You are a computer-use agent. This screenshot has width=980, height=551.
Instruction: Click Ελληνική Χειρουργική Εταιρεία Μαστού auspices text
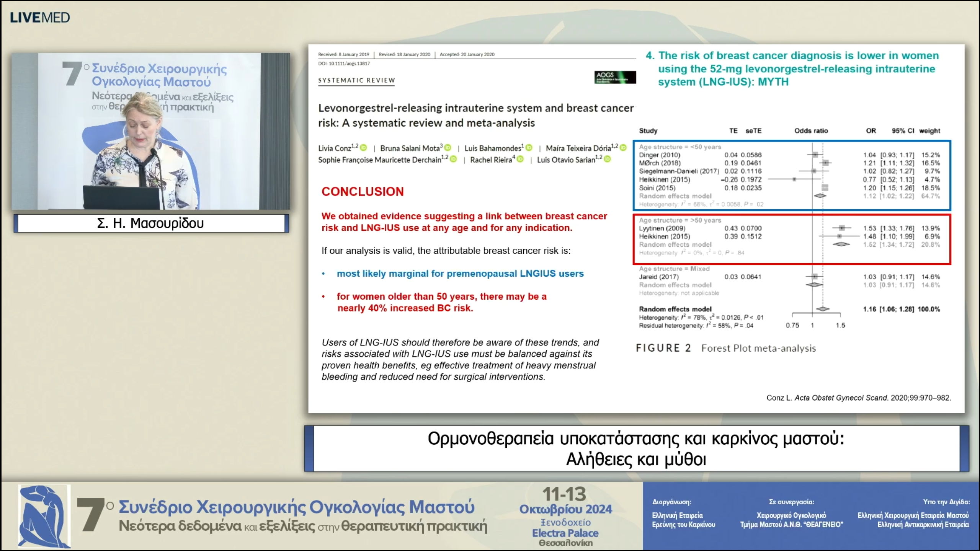coord(913,515)
